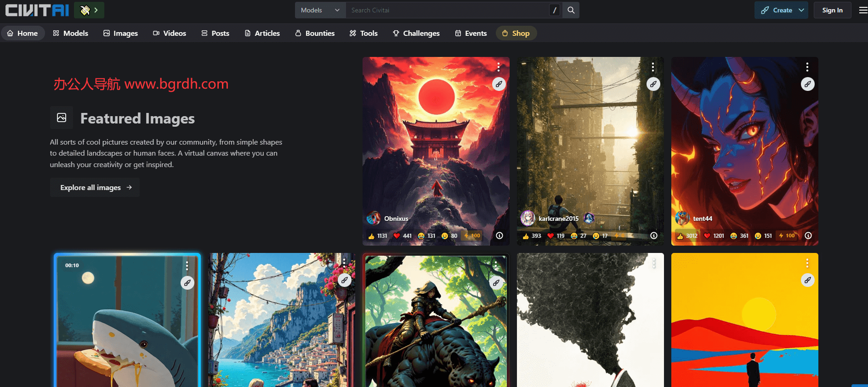Image resolution: width=868 pixels, height=387 pixels.
Task: Click the remix brush icon on the shark video
Action: pyautogui.click(x=187, y=283)
